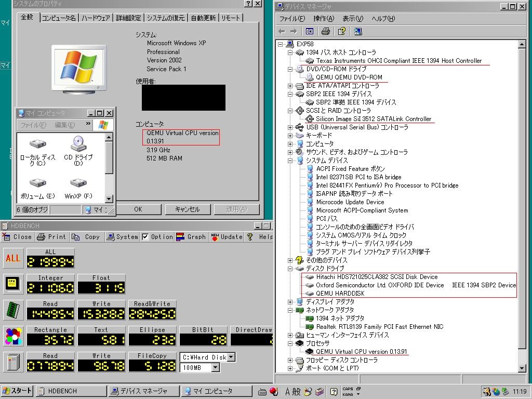Viewport: 532px width, 399px height.
Task: Click the Print icon in Device Manager toolbar
Action: 326,32
